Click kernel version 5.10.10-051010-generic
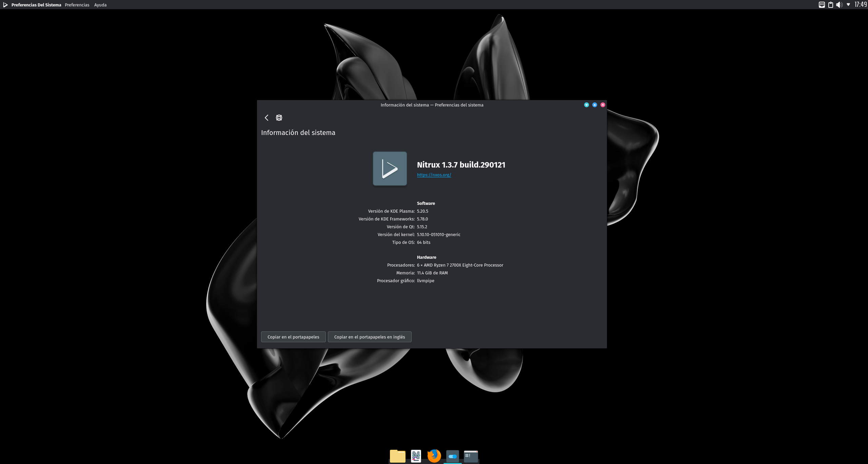 coord(439,234)
